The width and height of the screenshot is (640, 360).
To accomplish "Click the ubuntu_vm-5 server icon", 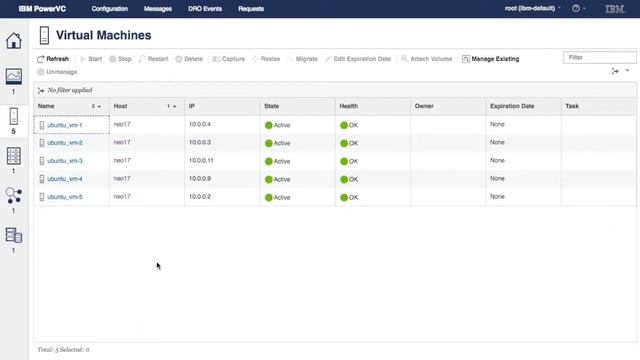I will 42,197.
